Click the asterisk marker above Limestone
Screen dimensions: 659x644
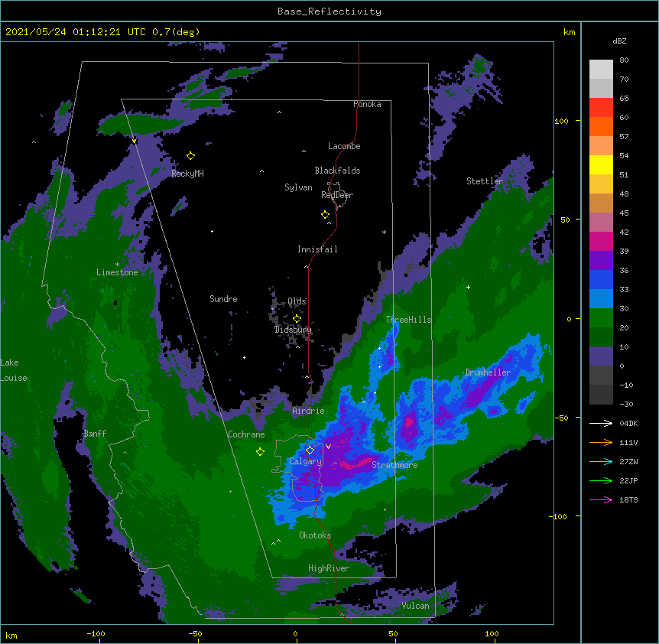(117, 265)
